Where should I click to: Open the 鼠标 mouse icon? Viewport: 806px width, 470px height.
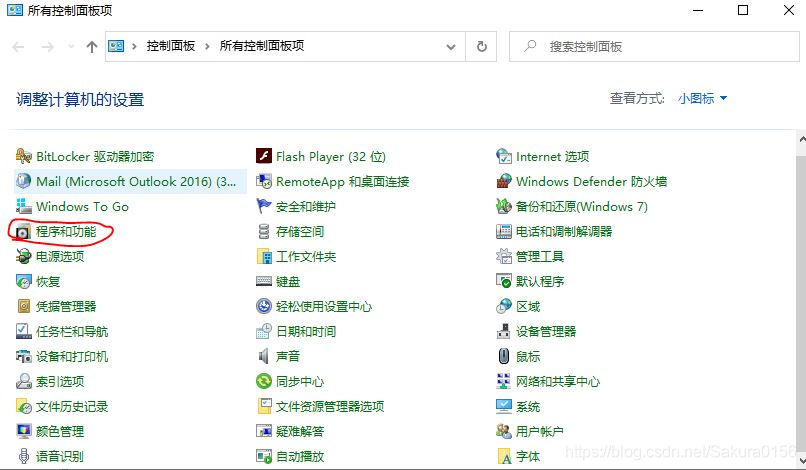[x=504, y=356]
